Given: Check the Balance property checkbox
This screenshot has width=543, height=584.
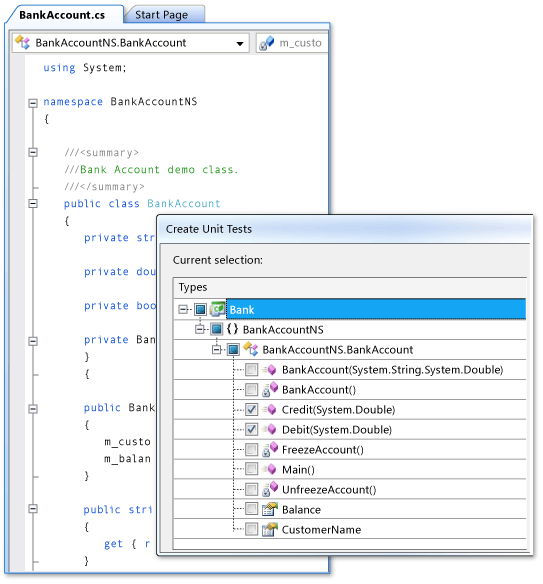Looking at the screenshot, I should tap(251, 509).
